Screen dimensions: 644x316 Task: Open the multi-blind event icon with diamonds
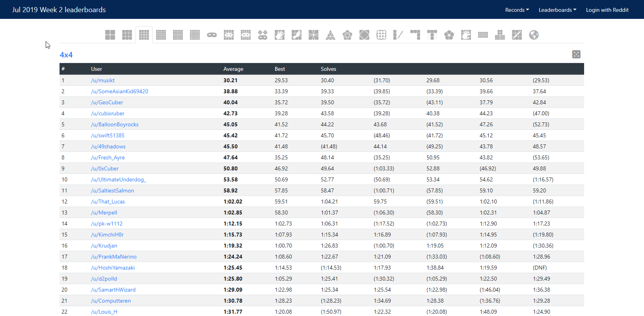click(x=263, y=35)
